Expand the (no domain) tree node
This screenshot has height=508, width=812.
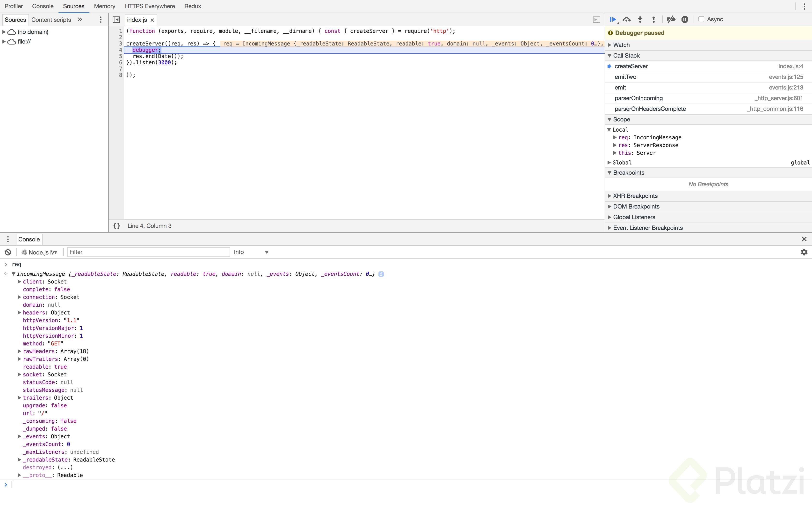(x=4, y=32)
